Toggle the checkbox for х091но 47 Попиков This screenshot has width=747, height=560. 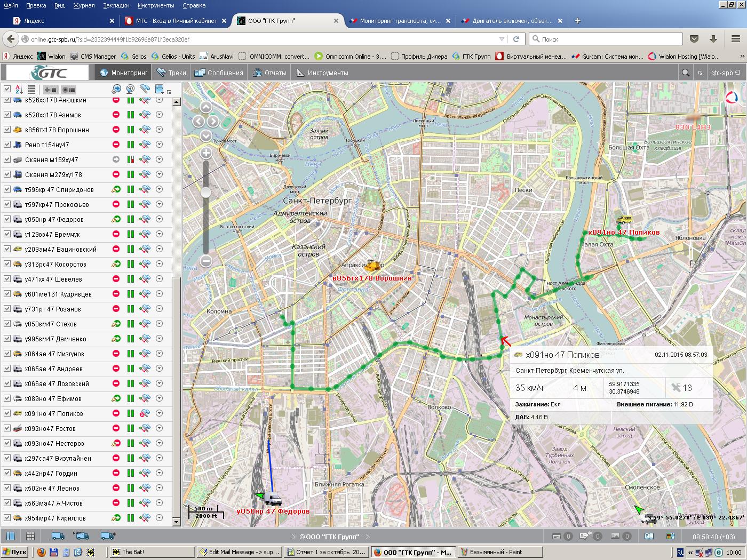click(x=7, y=413)
